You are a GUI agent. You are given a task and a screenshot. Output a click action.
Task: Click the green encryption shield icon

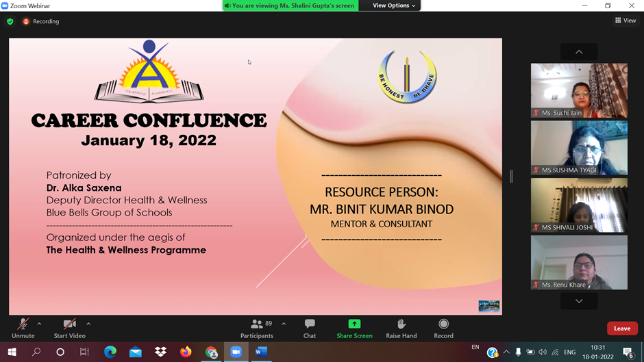click(x=10, y=22)
